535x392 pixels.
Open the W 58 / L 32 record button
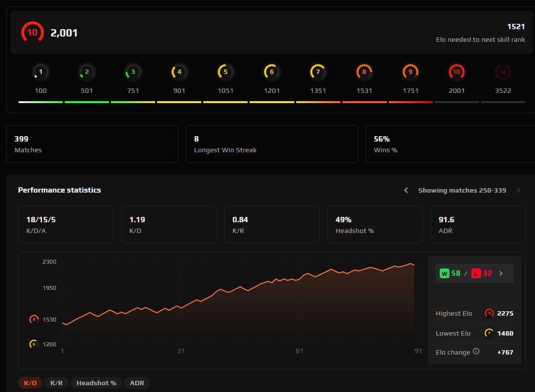(467, 273)
